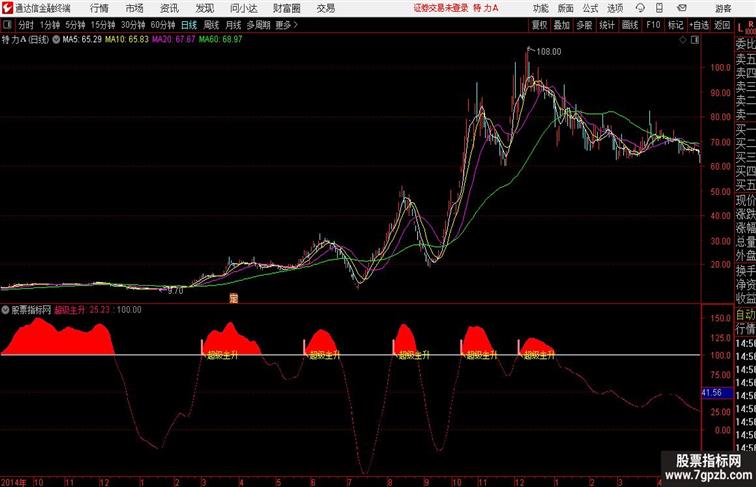Toggle the side panel icon at chart top right
Screen dimensions: 756x487
click(695, 40)
